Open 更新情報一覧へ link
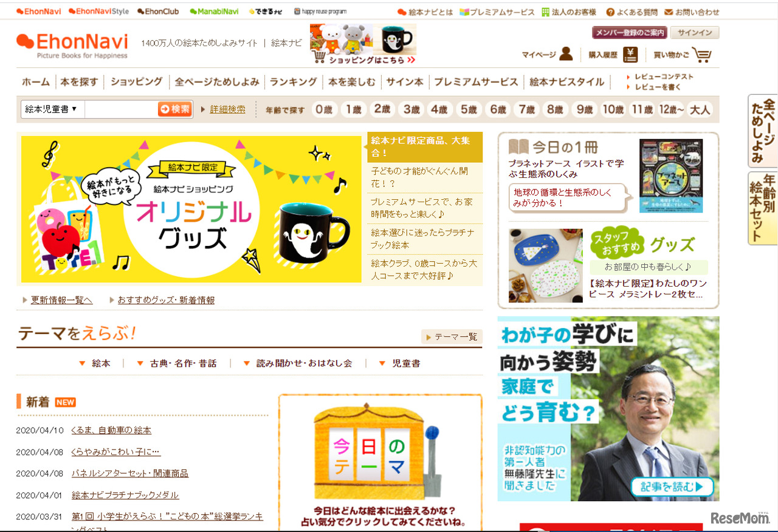This screenshot has height=532, width=778. 61,300
